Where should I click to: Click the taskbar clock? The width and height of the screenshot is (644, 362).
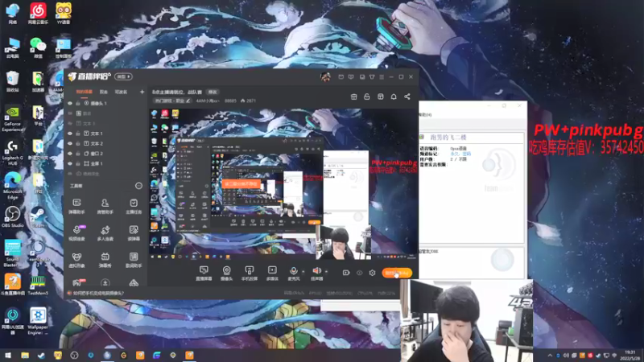click(630, 355)
